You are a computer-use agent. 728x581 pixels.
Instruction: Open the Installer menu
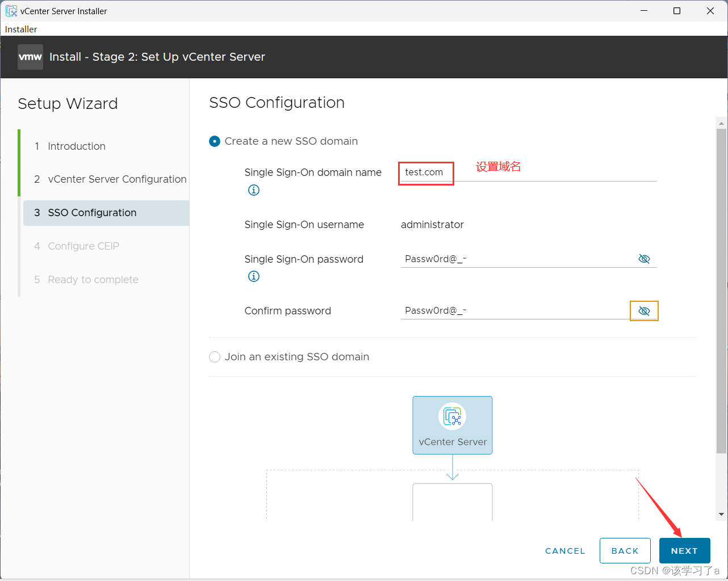point(21,29)
